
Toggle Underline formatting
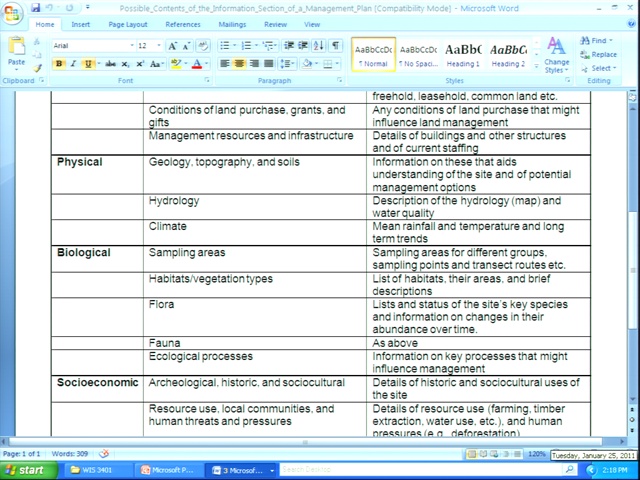[x=88, y=64]
